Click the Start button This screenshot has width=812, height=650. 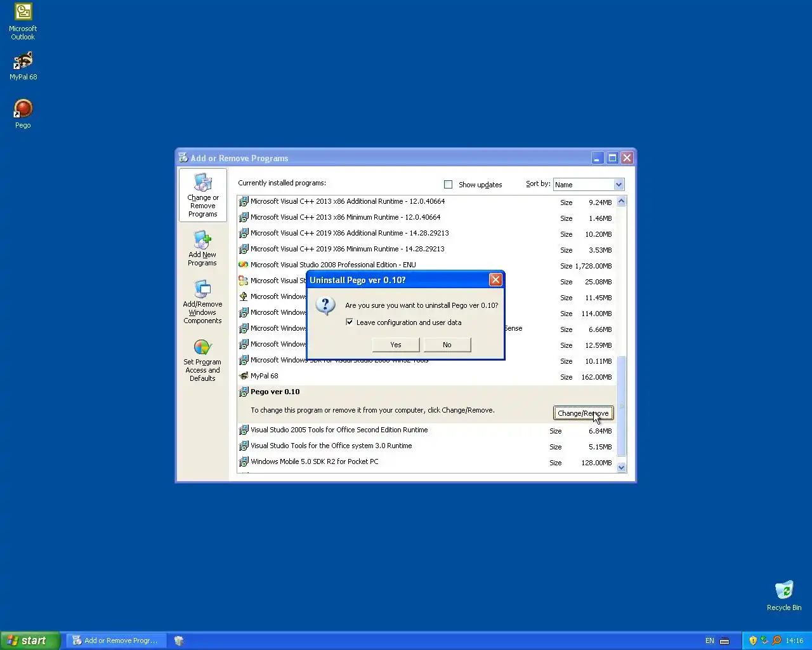(30, 640)
